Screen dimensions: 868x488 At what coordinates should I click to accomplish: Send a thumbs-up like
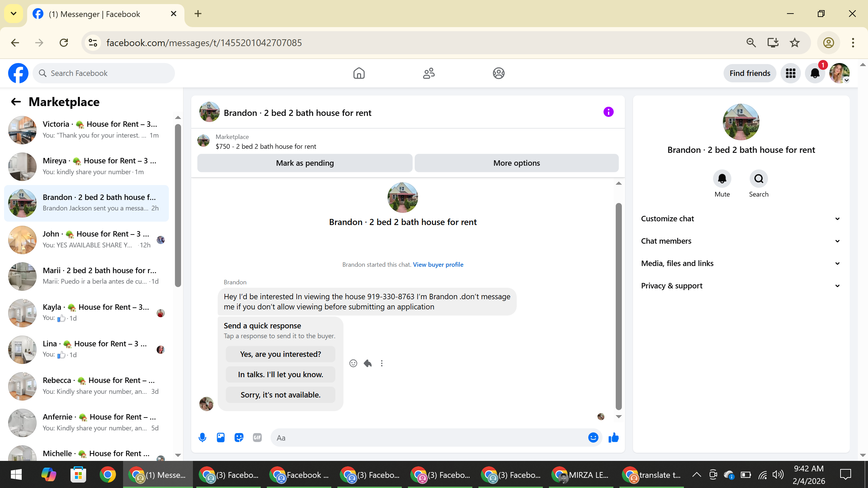pos(613,438)
